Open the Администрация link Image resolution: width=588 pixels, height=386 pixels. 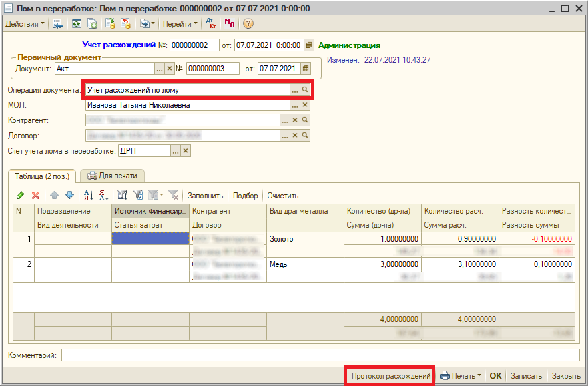click(349, 45)
